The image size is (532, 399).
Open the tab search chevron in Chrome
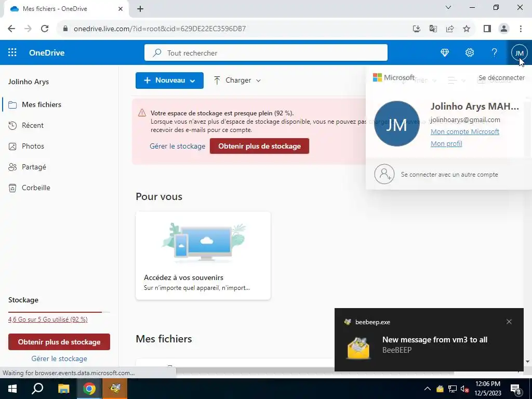pyautogui.click(x=448, y=7)
